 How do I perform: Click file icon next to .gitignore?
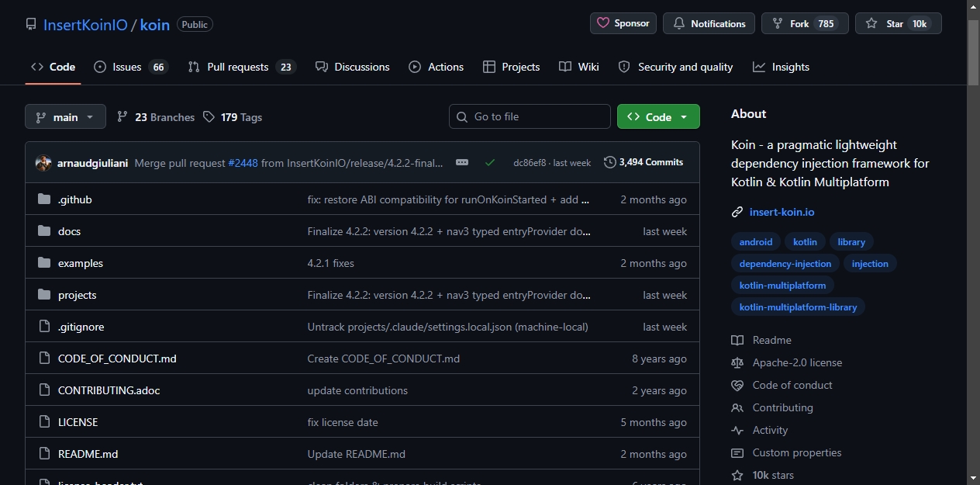pos(44,327)
